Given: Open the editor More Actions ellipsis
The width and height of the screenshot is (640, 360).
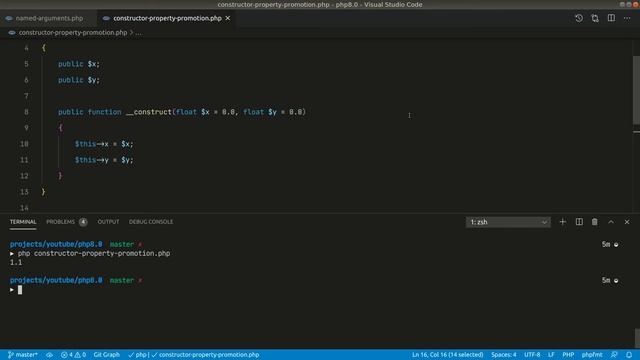Looking at the screenshot, I should pyautogui.click(x=627, y=18).
